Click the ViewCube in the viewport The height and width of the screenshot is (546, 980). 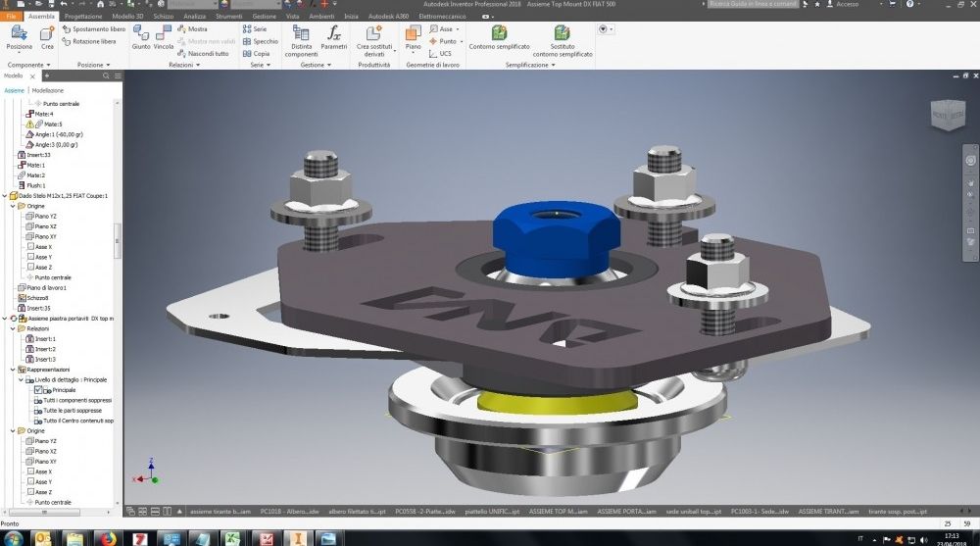948,115
